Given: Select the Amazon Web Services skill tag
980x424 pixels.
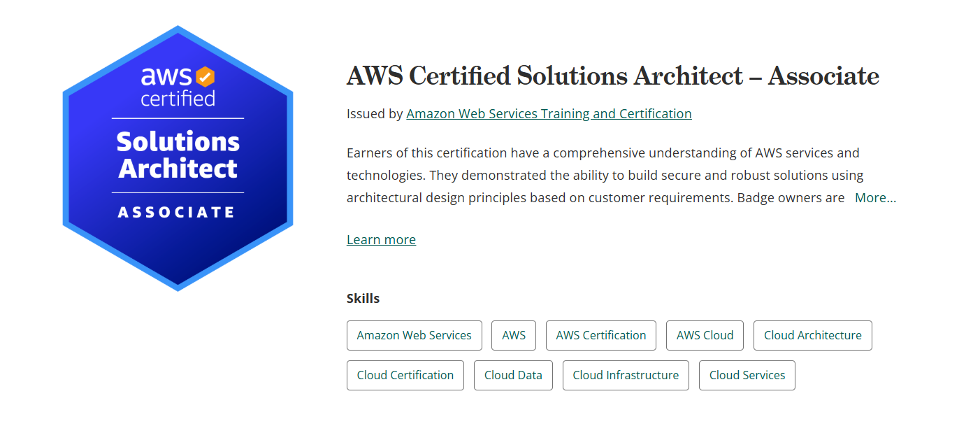Looking at the screenshot, I should pyautogui.click(x=414, y=335).
